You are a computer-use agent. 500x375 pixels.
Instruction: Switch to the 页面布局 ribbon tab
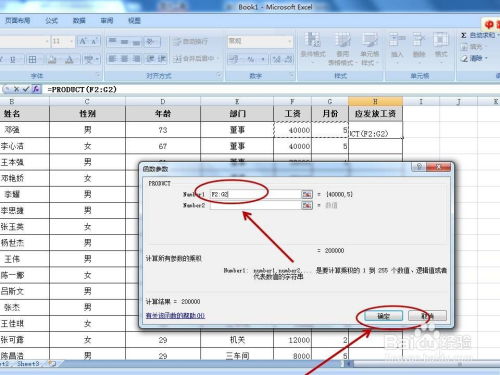(17, 21)
